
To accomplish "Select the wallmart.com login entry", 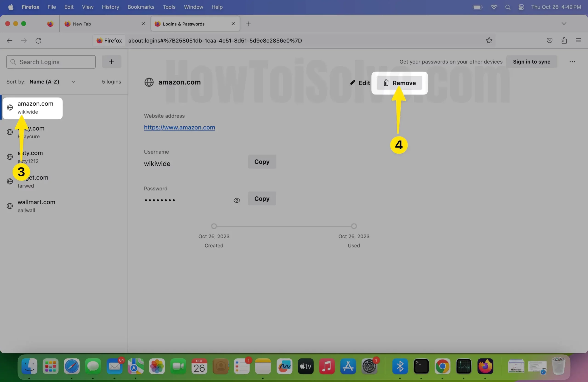I will click(64, 206).
